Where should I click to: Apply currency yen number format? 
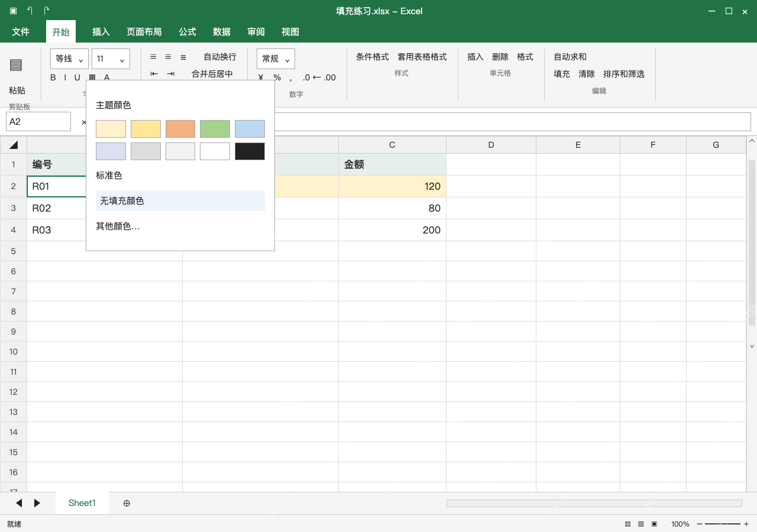point(261,77)
